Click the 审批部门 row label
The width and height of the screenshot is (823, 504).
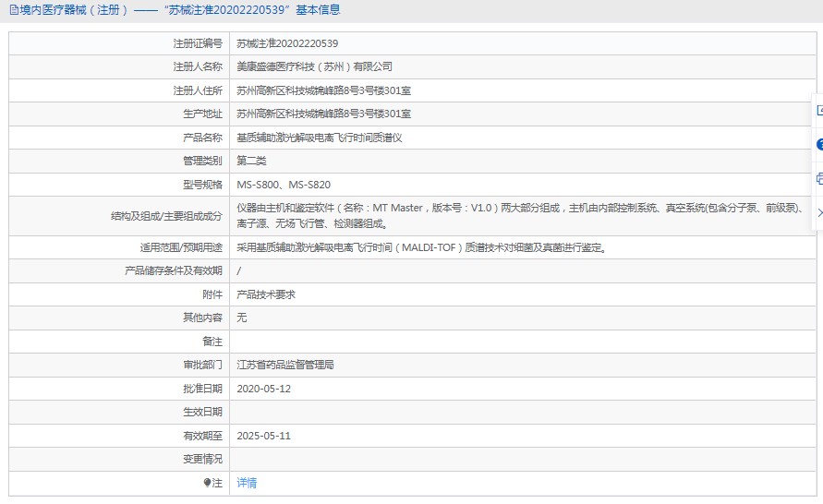pos(202,365)
